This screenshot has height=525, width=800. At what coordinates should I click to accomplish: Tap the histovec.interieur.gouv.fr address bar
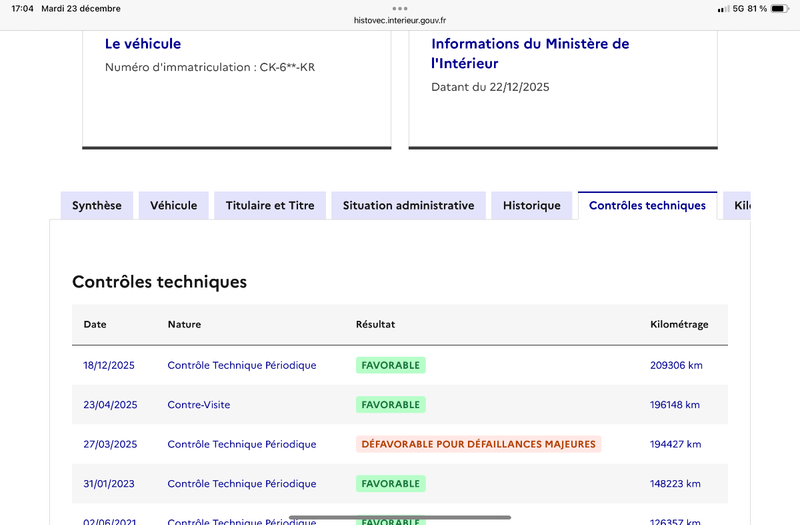(x=400, y=20)
